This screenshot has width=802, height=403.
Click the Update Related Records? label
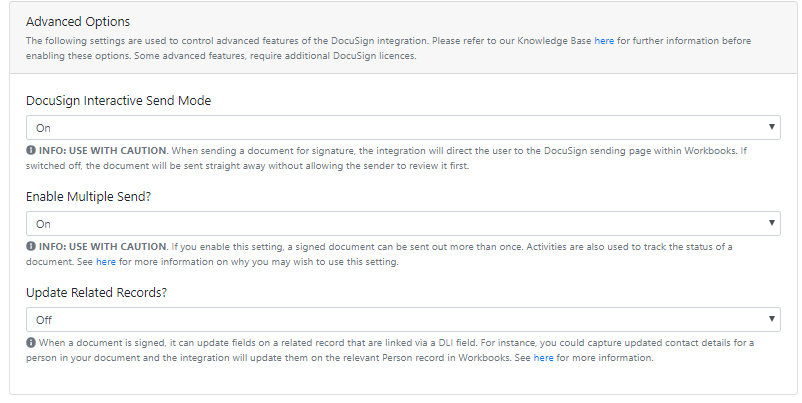(97, 293)
